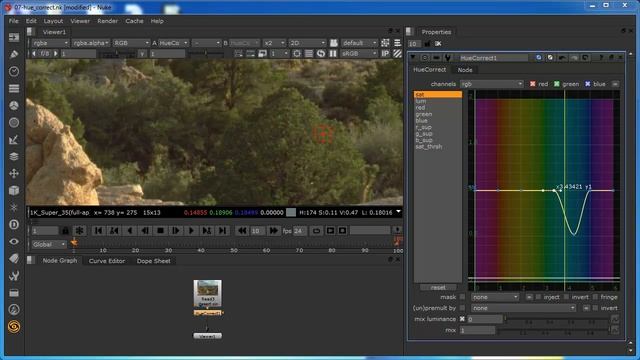640x360 pixels.
Task: Open the Transform nodes move-arrows icon
Action: tap(14, 173)
